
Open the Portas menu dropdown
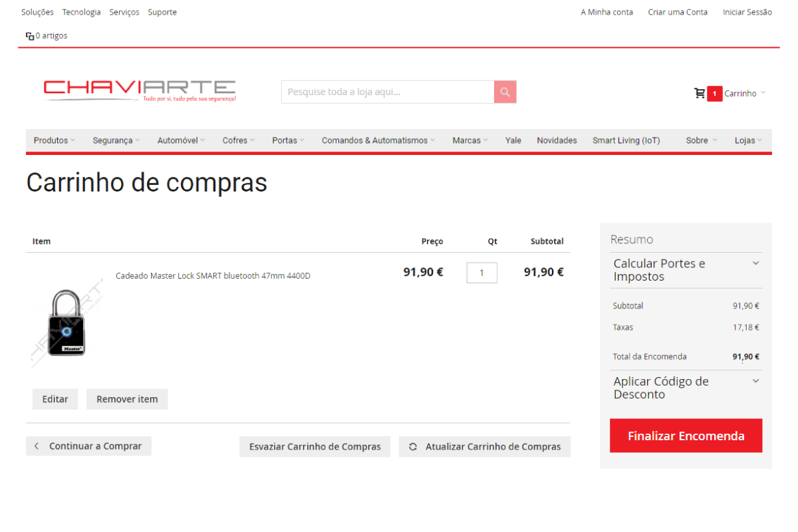click(x=288, y=140)
